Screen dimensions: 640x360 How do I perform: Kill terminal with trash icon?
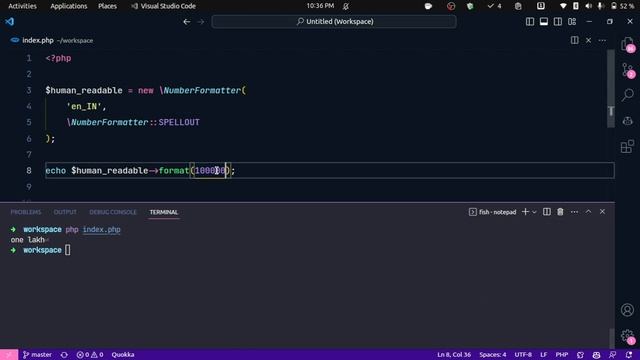click(560, 212)
